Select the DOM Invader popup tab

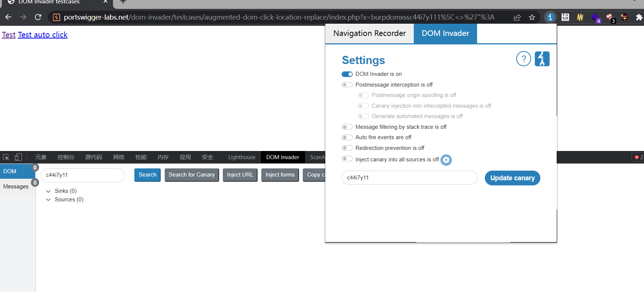click(445, 33)
